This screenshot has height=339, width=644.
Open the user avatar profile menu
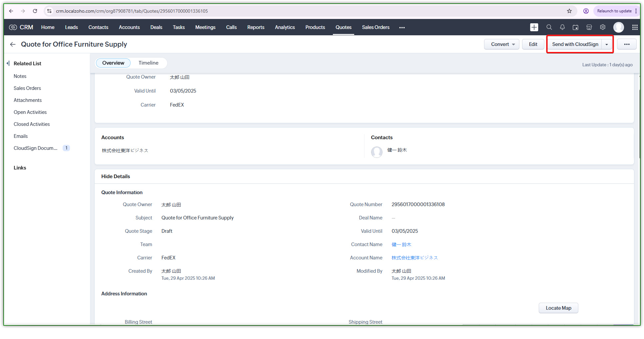click(x=619, y=27)
